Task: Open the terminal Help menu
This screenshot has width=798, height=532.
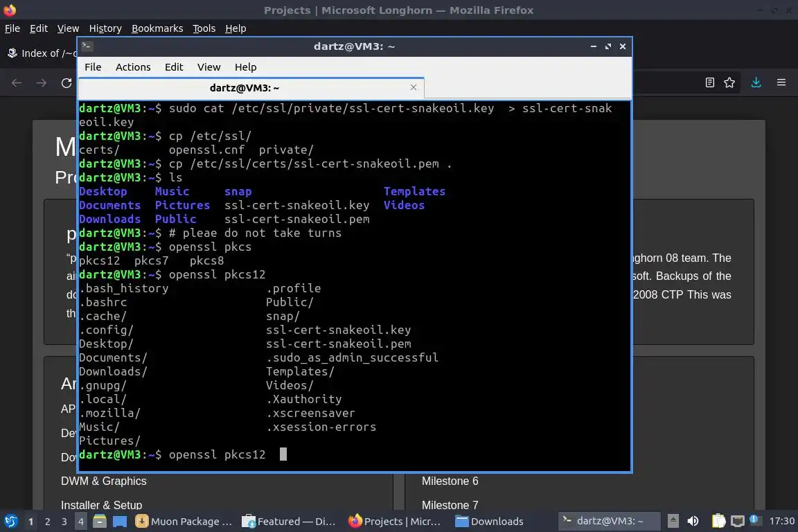Action: point(245,67)
